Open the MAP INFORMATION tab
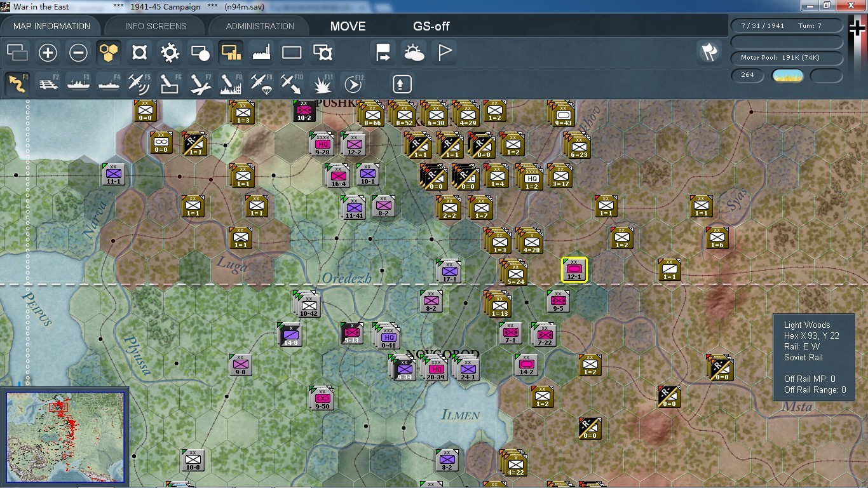This screenshot has width=868, height=488. pos(52,26)
